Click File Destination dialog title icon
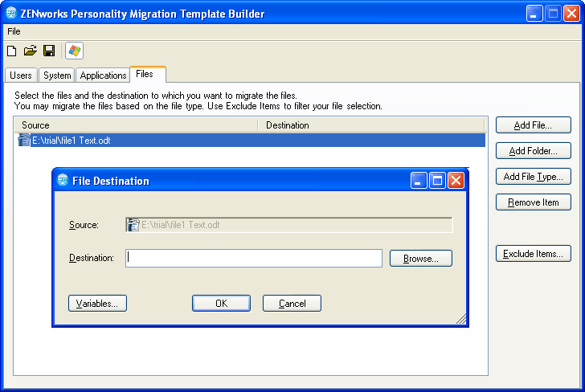Image resolution: width=585 pixels, height=392 pixels. 63,180
